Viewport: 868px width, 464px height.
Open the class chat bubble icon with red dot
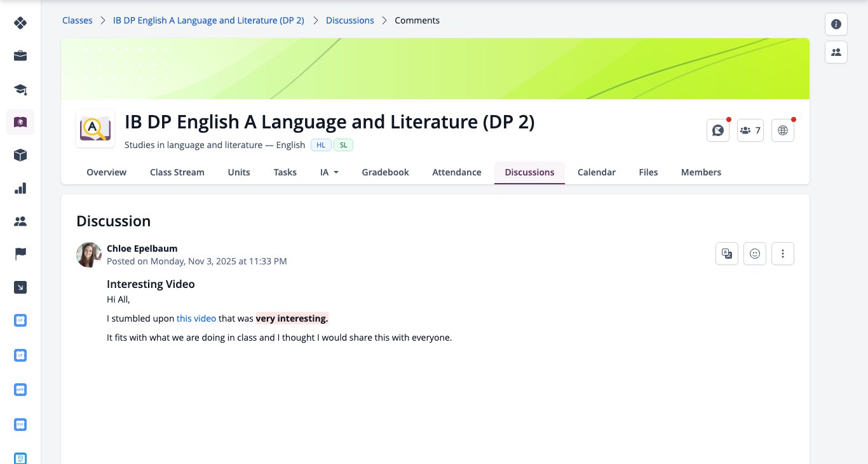[x=718, y=130]
